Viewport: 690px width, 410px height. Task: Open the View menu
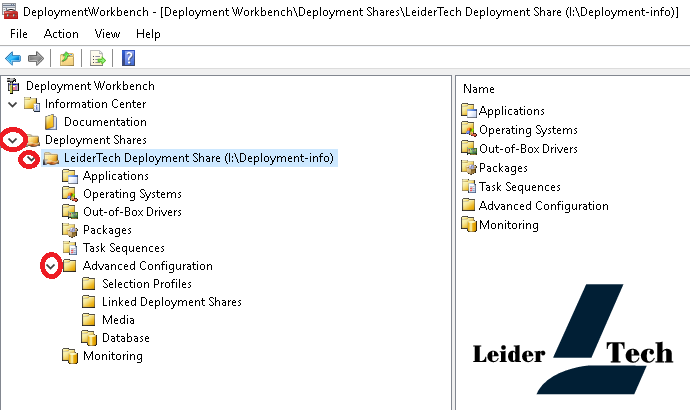point(107,34)
